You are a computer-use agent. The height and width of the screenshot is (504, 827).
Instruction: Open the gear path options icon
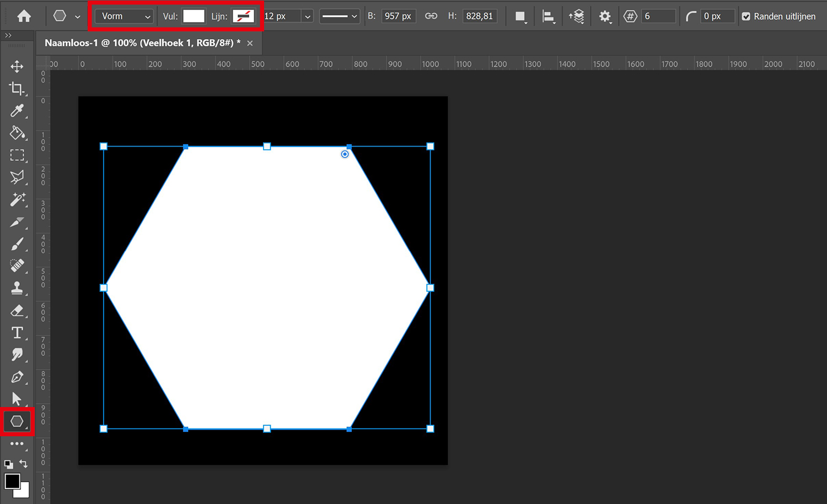click(605, 17)
